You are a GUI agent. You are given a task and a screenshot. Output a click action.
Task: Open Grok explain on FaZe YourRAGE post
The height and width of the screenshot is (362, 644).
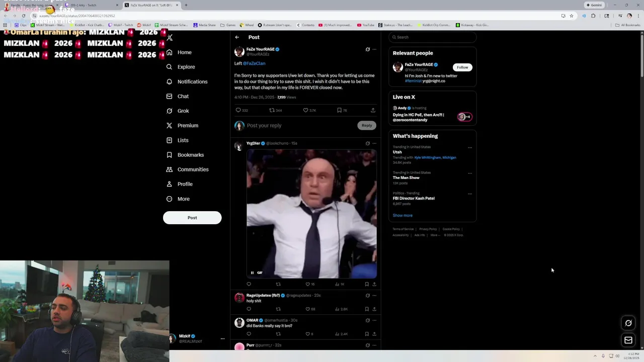[367, 49]
